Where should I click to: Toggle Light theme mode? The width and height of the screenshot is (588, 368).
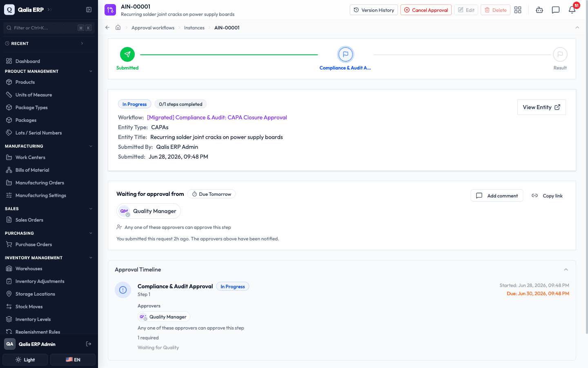point(25,360)
